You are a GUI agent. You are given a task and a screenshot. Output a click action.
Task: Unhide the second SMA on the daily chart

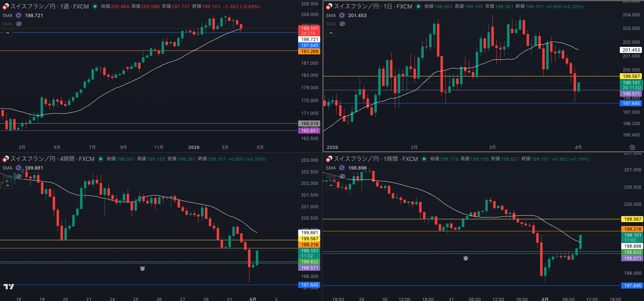tap(342, 24)
